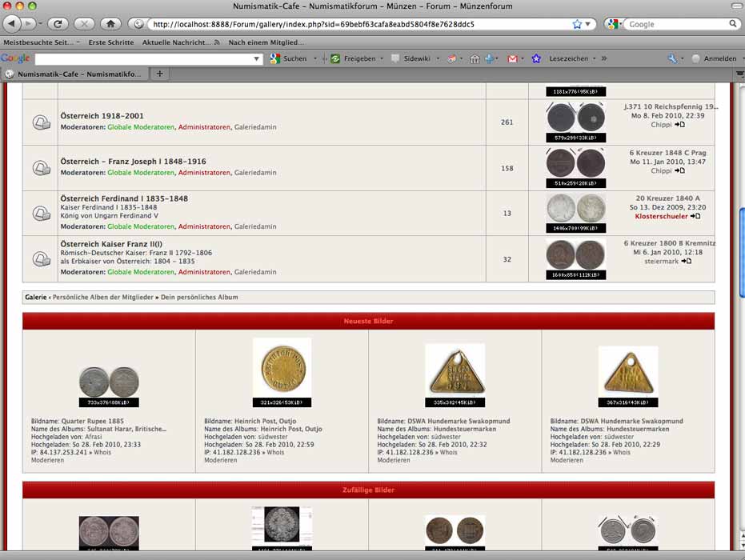
Task: Open the Erste Schritte bookmark
Action: [x=110, y=42]
